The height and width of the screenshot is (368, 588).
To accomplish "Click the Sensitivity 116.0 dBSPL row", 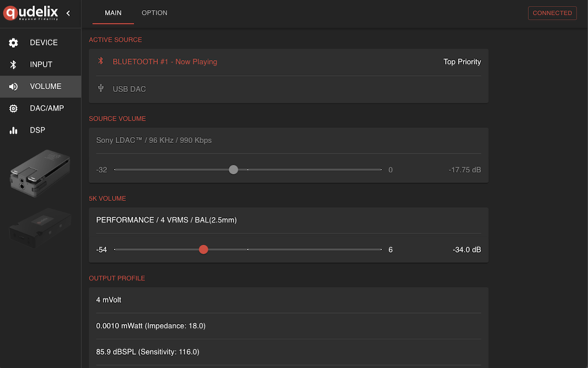I will pos(147,352).
